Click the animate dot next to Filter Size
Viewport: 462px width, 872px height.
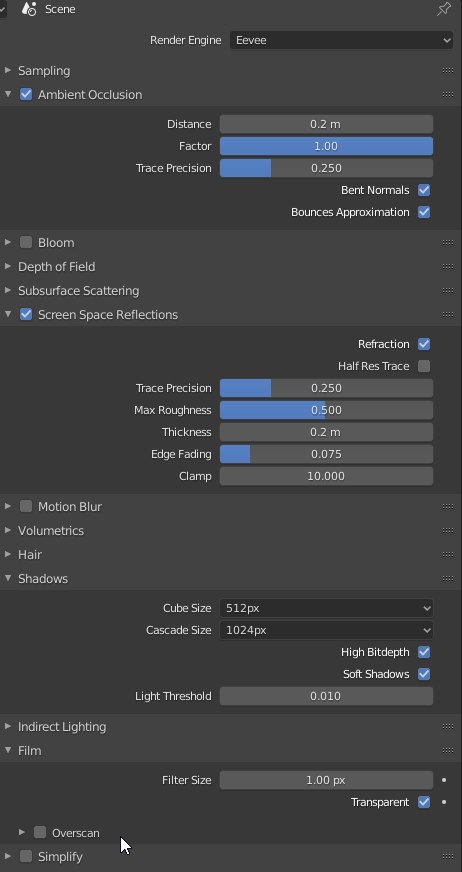444,780
